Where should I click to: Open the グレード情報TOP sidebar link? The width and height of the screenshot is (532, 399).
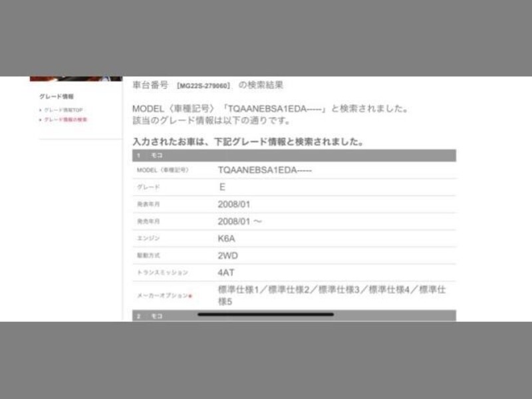click(x=63, y=110)
